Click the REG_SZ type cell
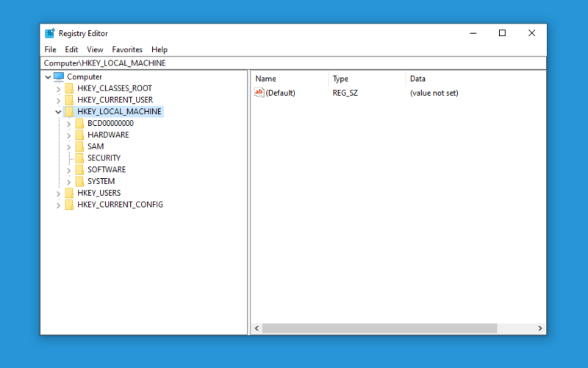The image size is (588, 368). (x=345, y=93)
